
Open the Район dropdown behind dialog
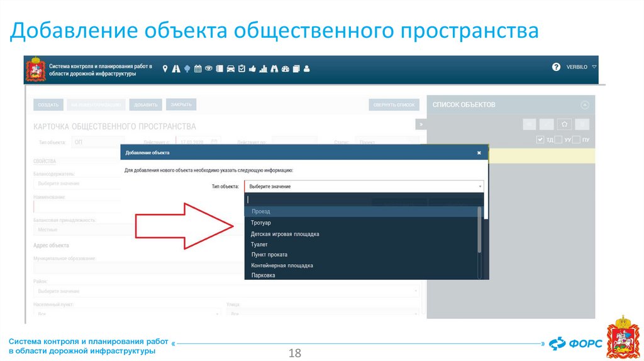click(226, 291)
